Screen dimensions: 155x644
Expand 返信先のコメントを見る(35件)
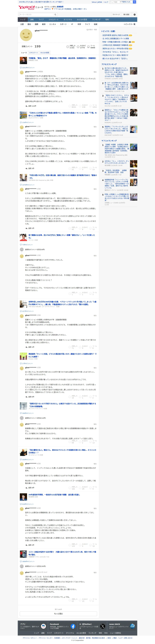tap(35, 566)
